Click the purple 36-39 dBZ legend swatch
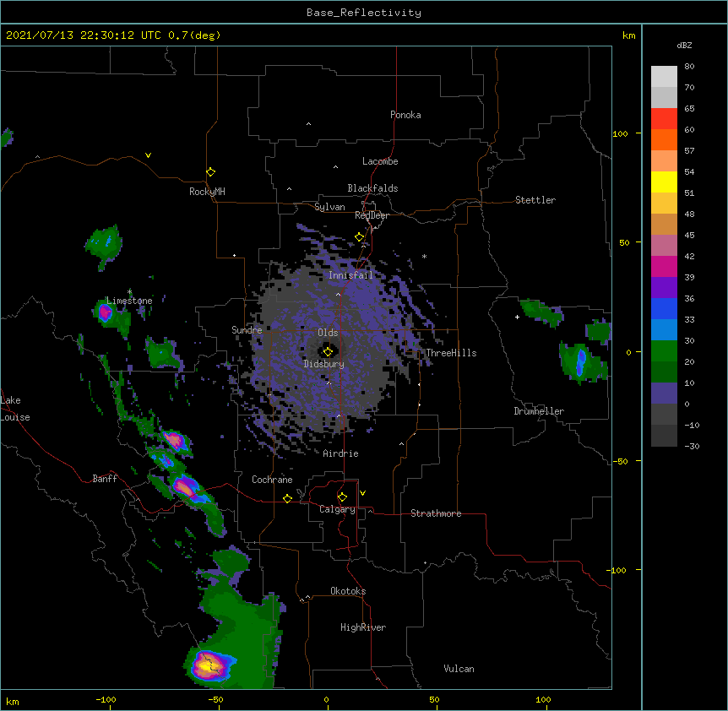The width and height of the screenshot is (728, 711). click(664, 287)
